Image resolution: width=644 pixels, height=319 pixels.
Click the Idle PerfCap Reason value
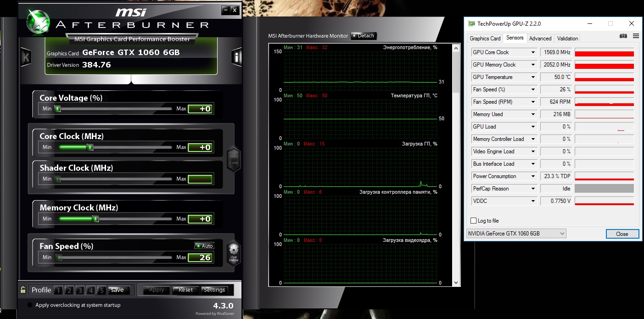556,189
